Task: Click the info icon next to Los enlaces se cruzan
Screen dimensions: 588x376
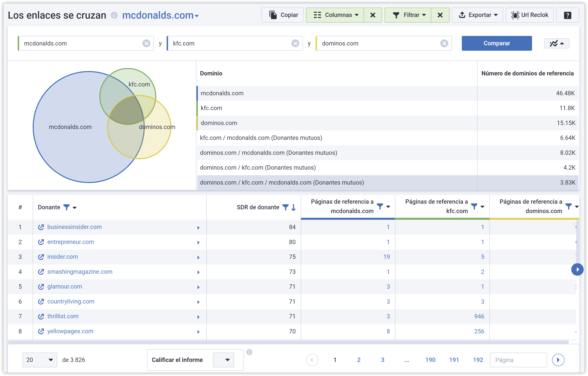Action: click(x=114, y=15)
